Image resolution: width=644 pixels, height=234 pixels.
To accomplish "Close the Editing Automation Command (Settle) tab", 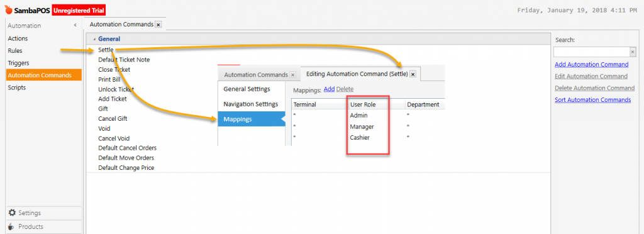I will [x=413, y=74].
